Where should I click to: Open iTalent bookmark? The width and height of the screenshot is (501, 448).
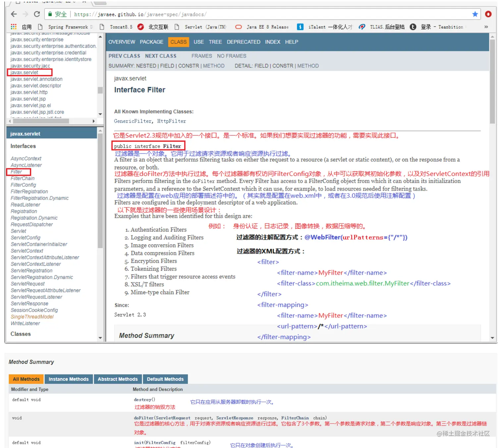pos(325,27)
